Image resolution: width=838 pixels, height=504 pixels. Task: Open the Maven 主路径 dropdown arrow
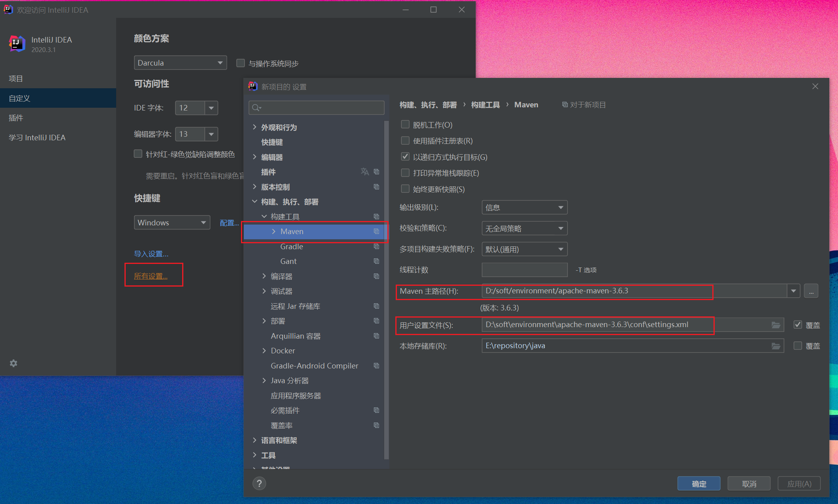tap(793, 291)
